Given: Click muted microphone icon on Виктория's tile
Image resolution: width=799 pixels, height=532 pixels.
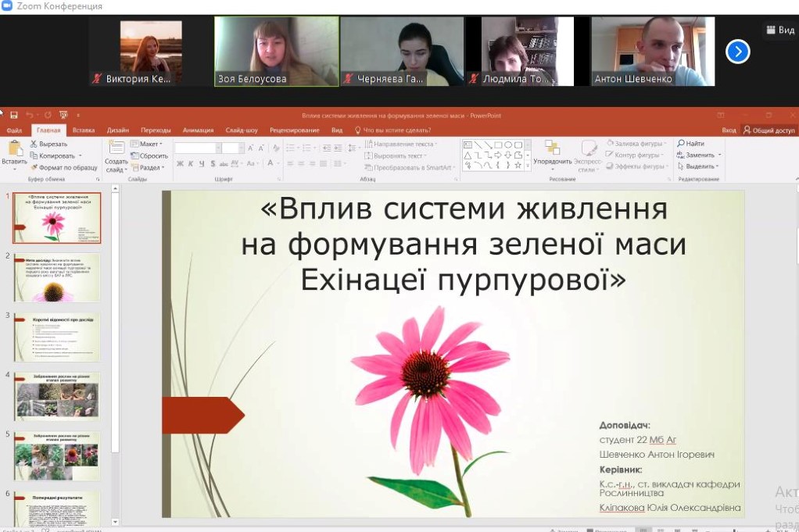Looking at the screenshot, I should (x=97, y=78).
